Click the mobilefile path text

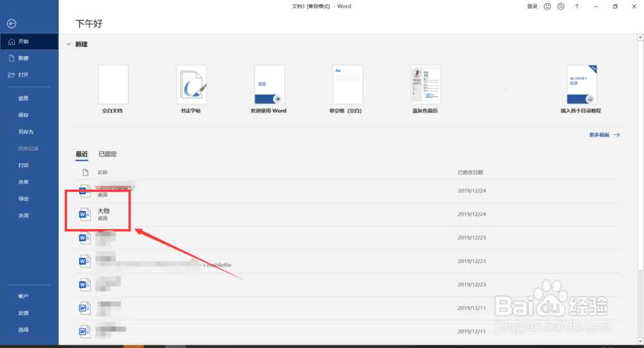(x=219, y=265)
